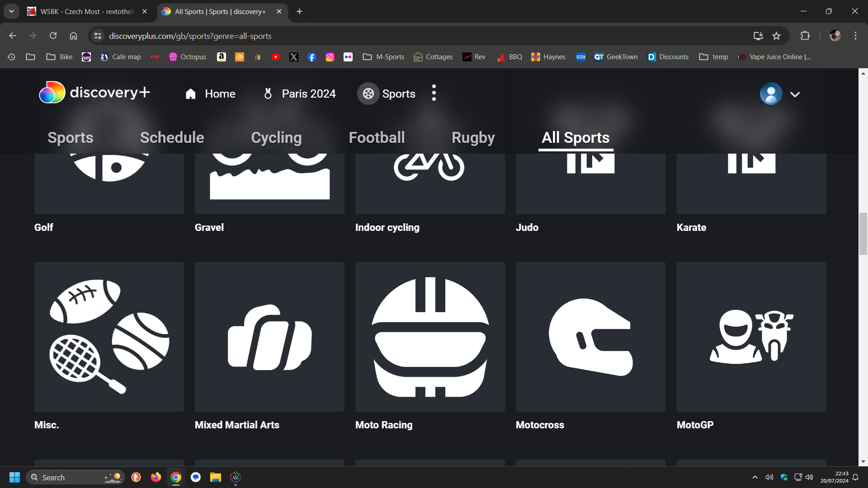The height and width of the screenshot is (488, 868).
Task: Open File Explorer from the taskbar
Action: (x=216, y=477)
